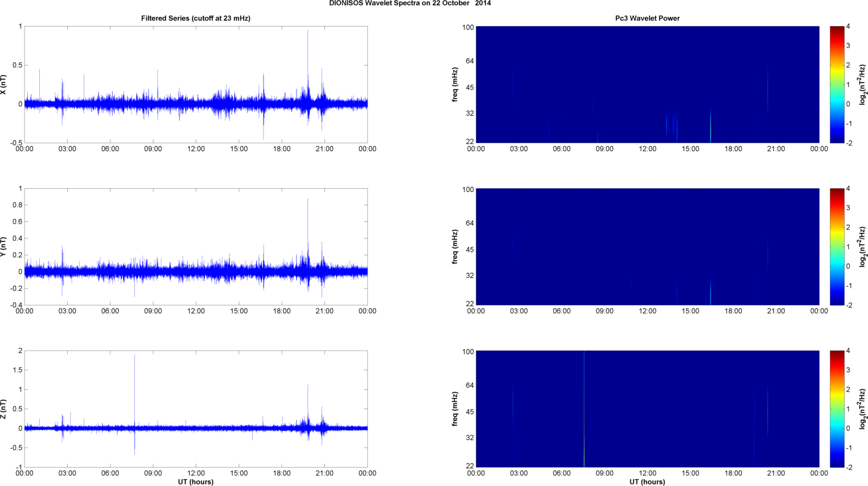Screen dimensions: 868x486
Task: Click the log2(nT²/Hz) label of the top colorbar
Action: tap(862, 84)
